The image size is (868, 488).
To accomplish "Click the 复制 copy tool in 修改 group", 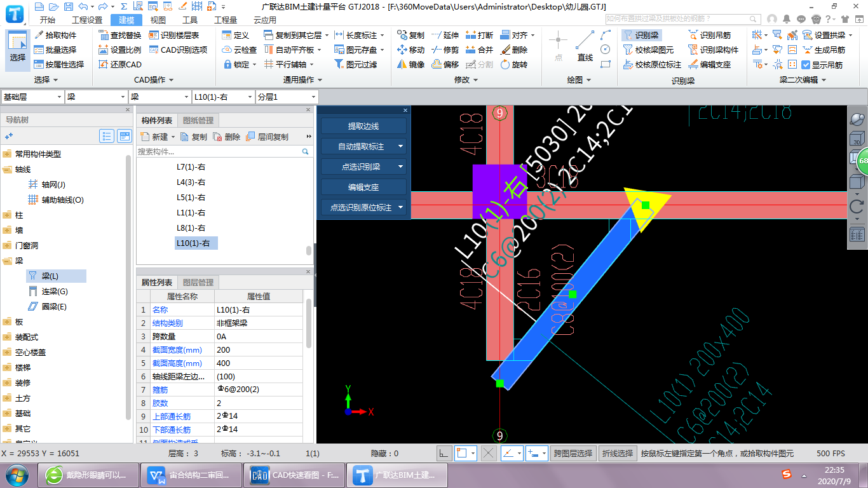I will (x=410, y=35).
